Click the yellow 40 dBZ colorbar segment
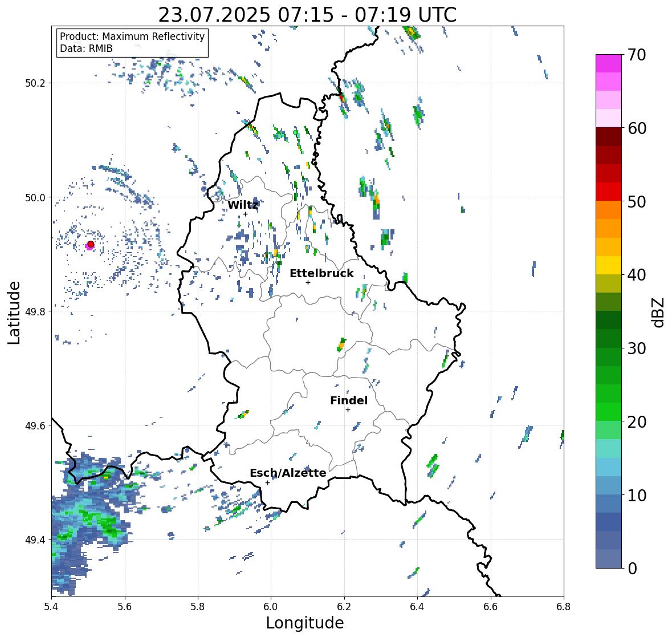 point(609,265)
